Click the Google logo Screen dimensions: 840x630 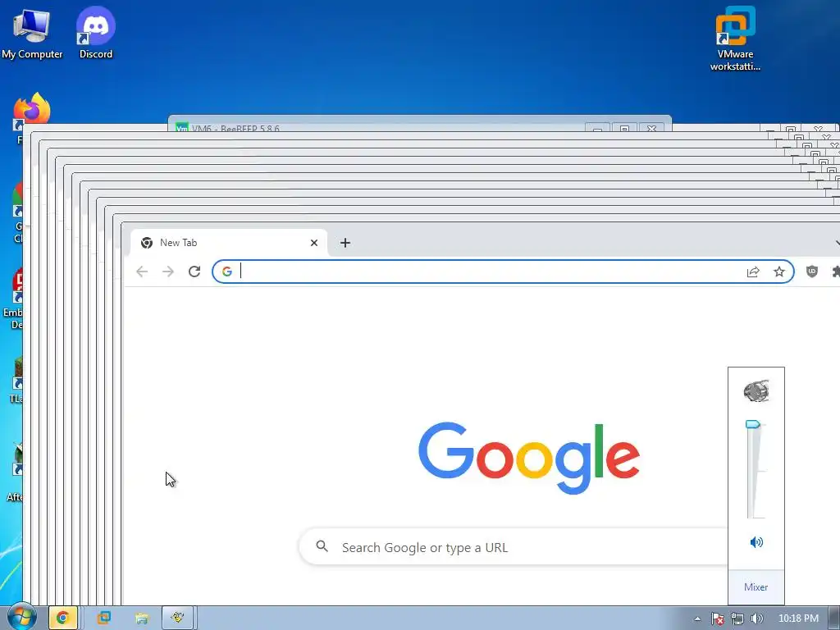click(x=529, y=458)
